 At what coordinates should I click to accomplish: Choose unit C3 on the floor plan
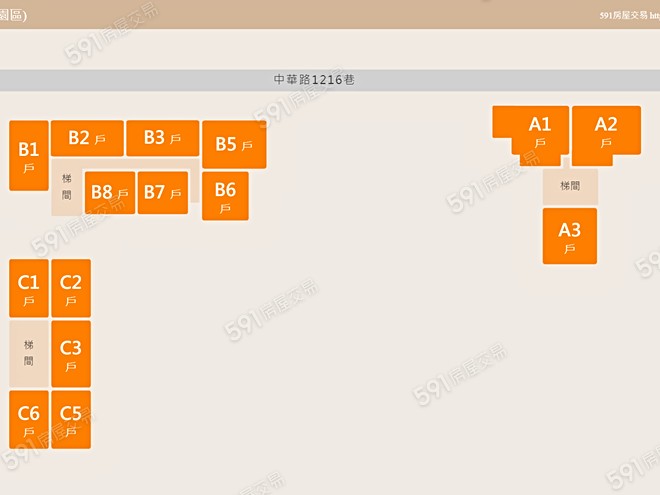click(71, 353)
